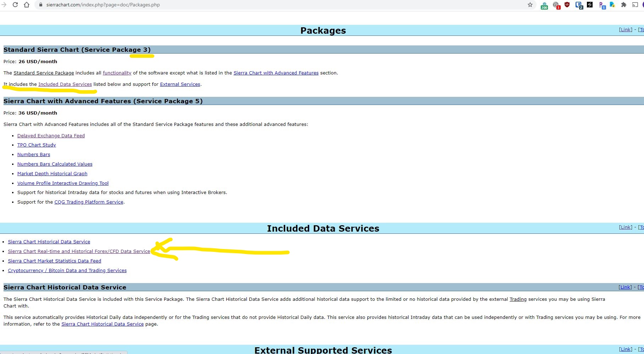Click the Trading link in the paragraph
The height and width of the screenshot is (354, 644).
(x=518, y=299)
